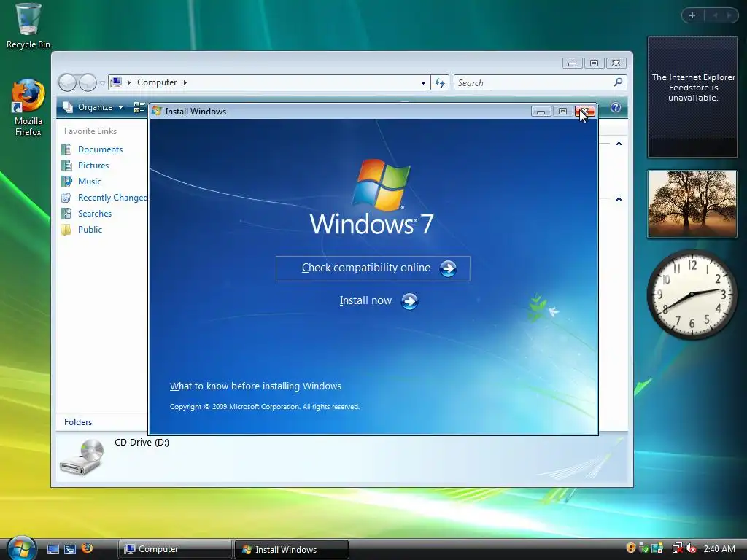The width and height of the screenshot is (747, 560).
Task: Click the Documents folder icon
Action: tap(66, 149)
